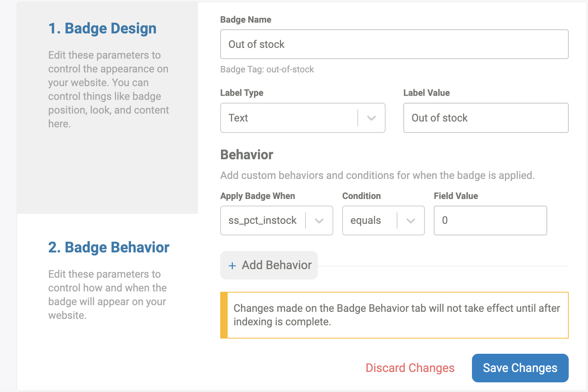This screenshot has width=588, height=392.
Task: Click the Behavior section heading
Action: (x=247, y=154)
